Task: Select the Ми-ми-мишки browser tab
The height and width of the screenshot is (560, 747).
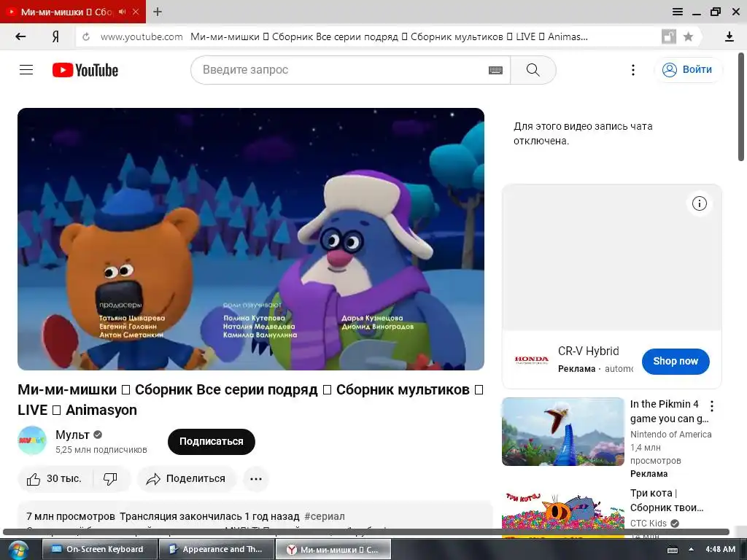Action: tap(66, 12)
